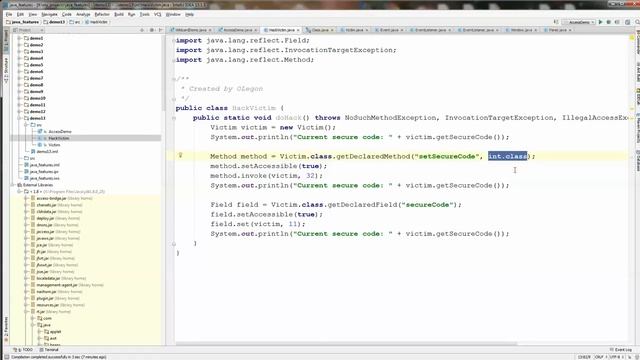Open the Favorites tool window side tab
Viewport: 640px width, 360px height.
pos(6,330)
